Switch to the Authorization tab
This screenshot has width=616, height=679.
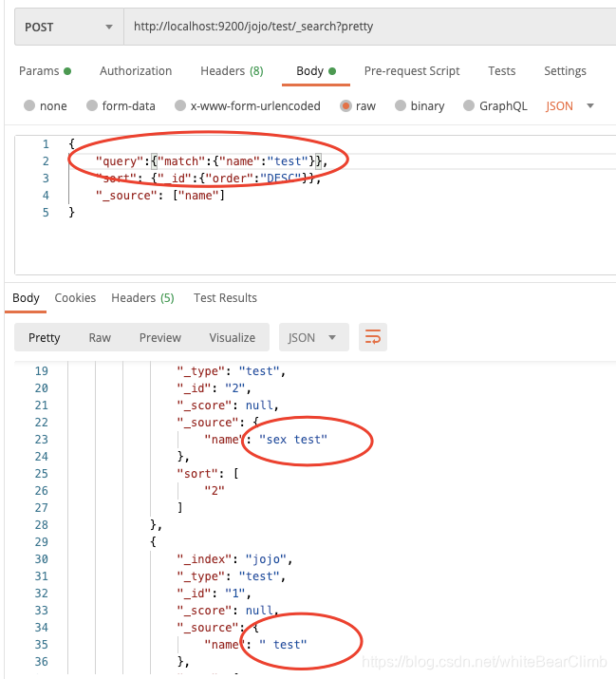(136, 71)
